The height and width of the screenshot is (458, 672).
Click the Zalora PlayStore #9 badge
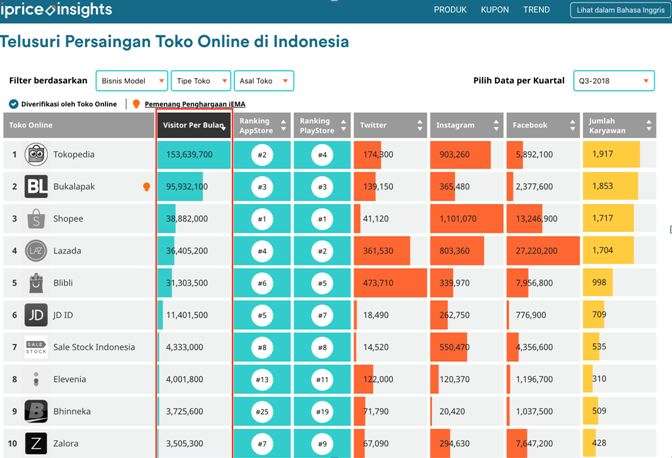[322, 444]
